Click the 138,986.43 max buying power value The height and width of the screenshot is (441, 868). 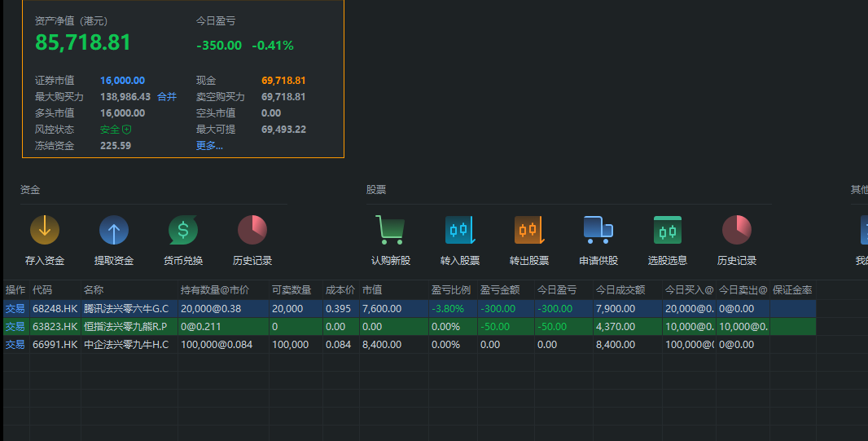point(125,96)
